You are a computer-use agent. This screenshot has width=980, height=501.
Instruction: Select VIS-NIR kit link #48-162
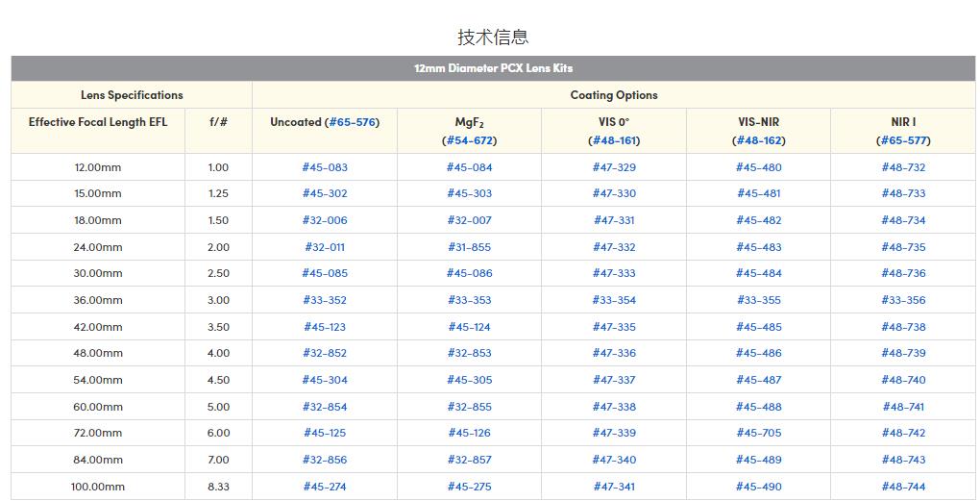(759, 140)
